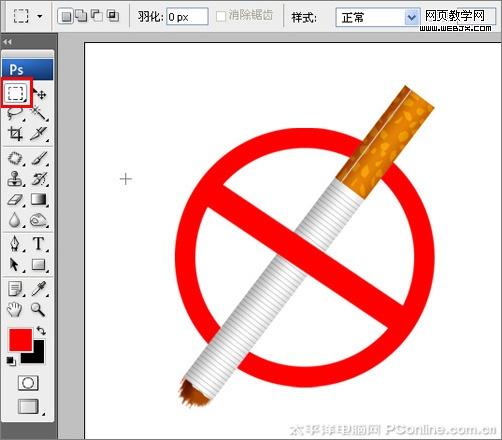The height and width of the screenshot is (440, 502).
Task: Activate the Crop tool
Action: click(x=15, y=134)
